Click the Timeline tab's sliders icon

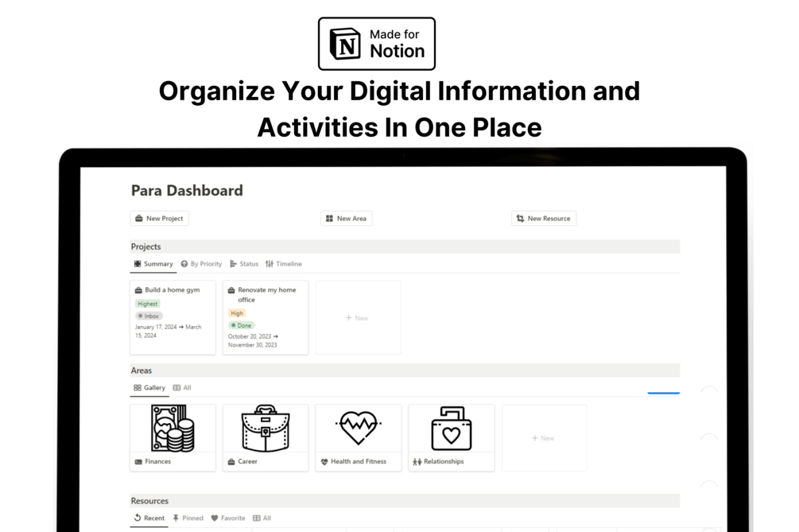click(x=270, y=264)
